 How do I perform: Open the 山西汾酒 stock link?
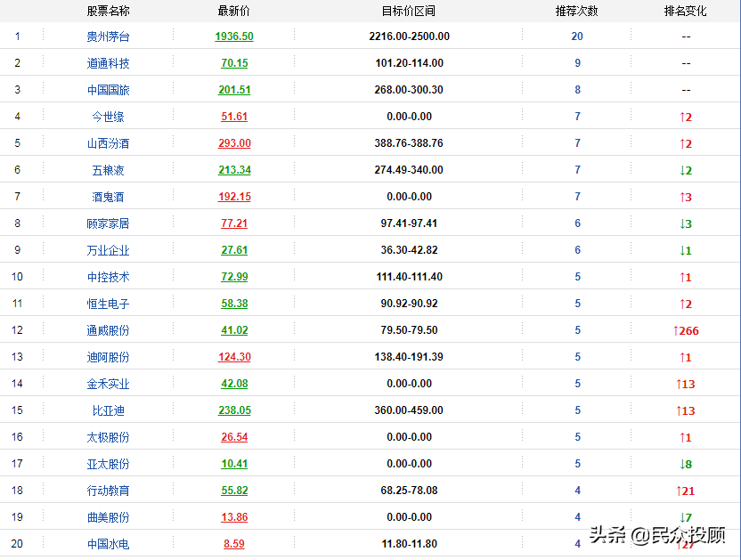(x=109, y=143)
